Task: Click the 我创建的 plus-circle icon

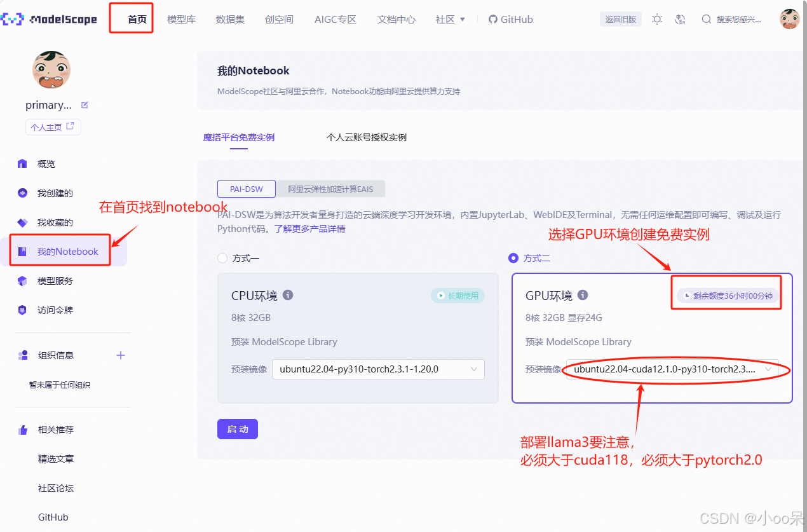Action: (x=22, y=193)
